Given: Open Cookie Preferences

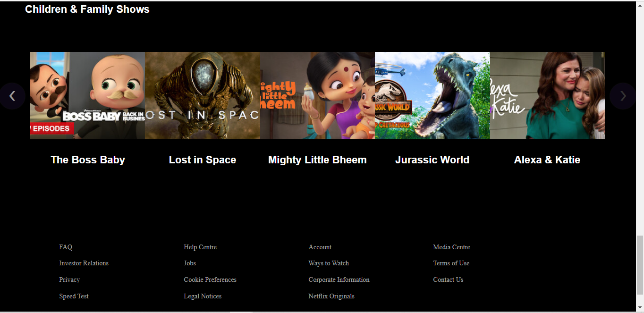Looking at the screenshot, I should 210,279.
